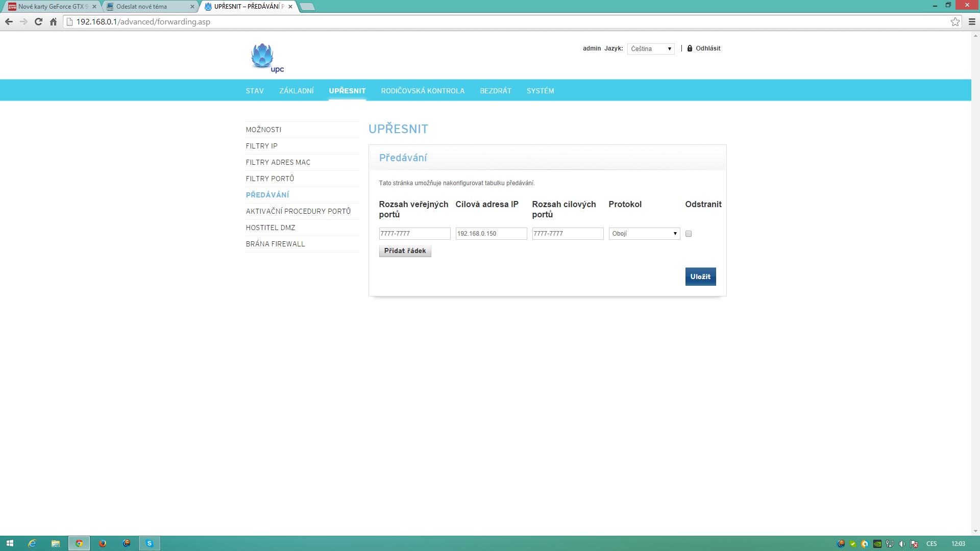Image resolution: width=980 pixels, height=551 pixels.
Task: Click the browser home icon
Action: tap(53, 22)
